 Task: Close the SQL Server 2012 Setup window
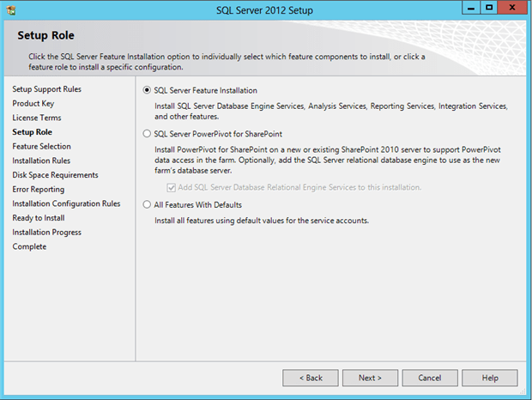[x=512, y=8]
